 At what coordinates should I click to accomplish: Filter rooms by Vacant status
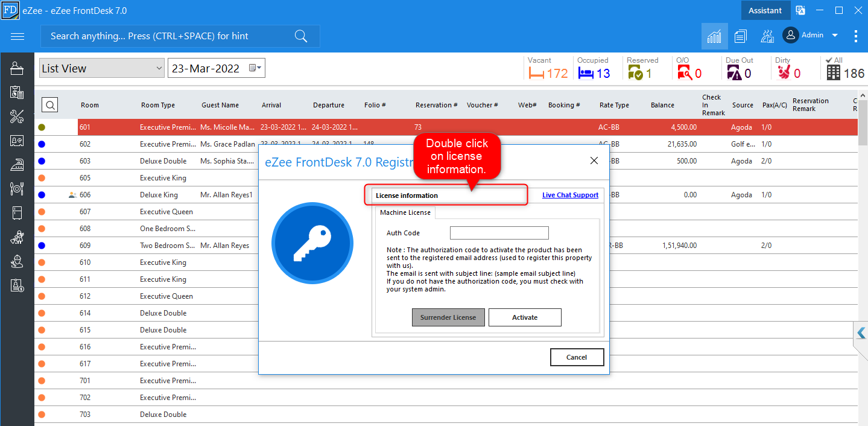548,69
